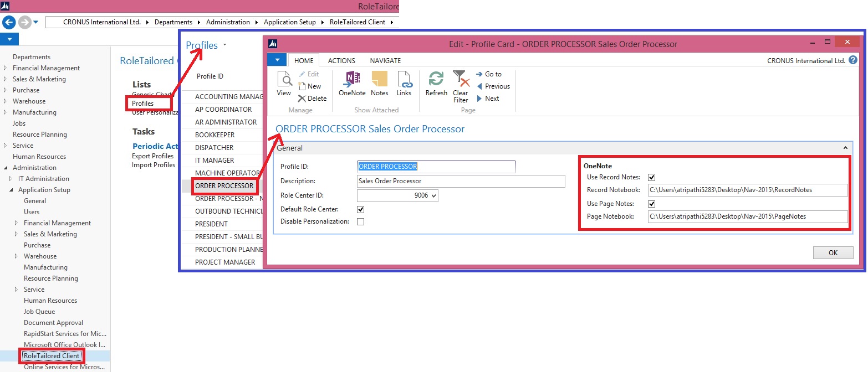The height and width of the screenshot is (372, 868).
Task: Open OneNote from the Show Attached group
Action: 352,83
